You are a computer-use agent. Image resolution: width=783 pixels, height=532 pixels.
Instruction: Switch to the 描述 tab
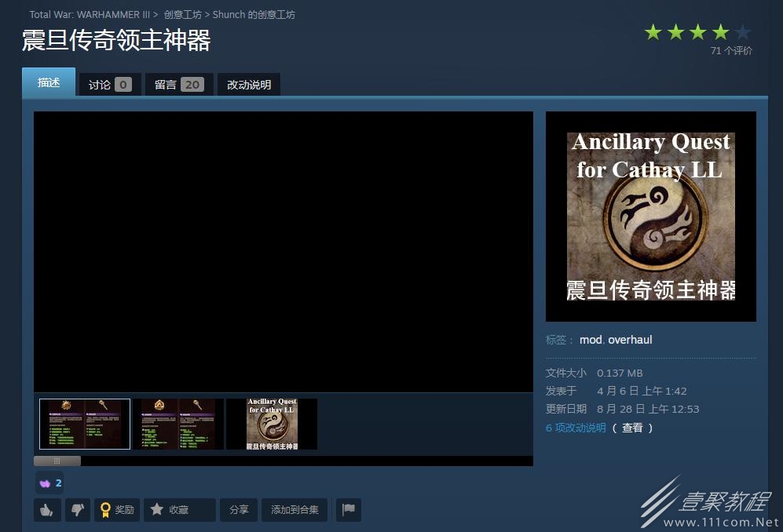coord(49,82)
